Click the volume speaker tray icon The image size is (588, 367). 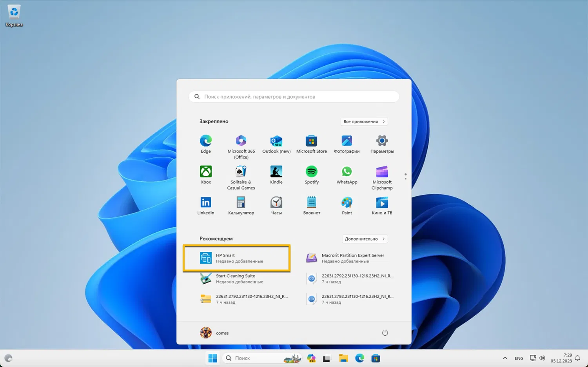point(542,358)
